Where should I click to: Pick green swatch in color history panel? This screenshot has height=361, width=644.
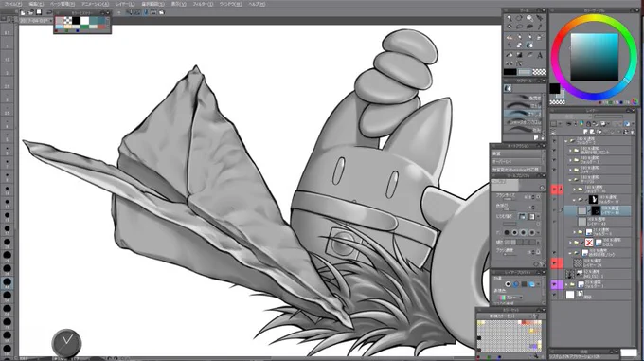[x=84, y=27]
